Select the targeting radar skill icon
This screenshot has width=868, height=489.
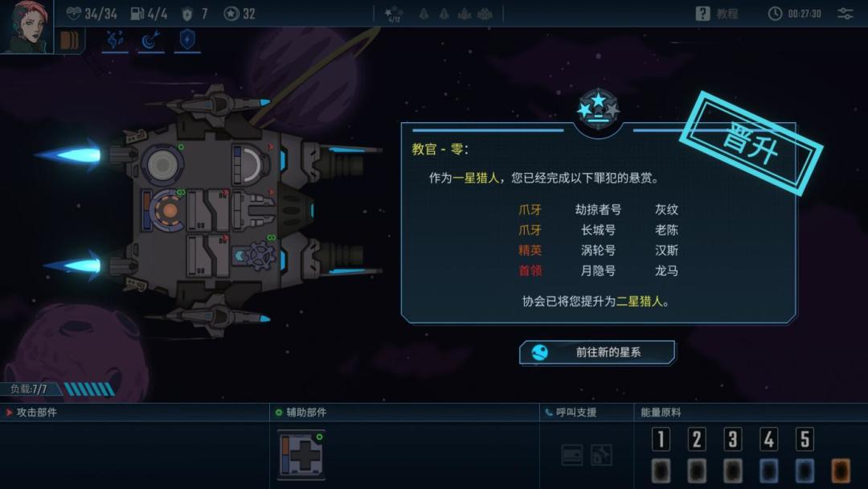(150, 40)
